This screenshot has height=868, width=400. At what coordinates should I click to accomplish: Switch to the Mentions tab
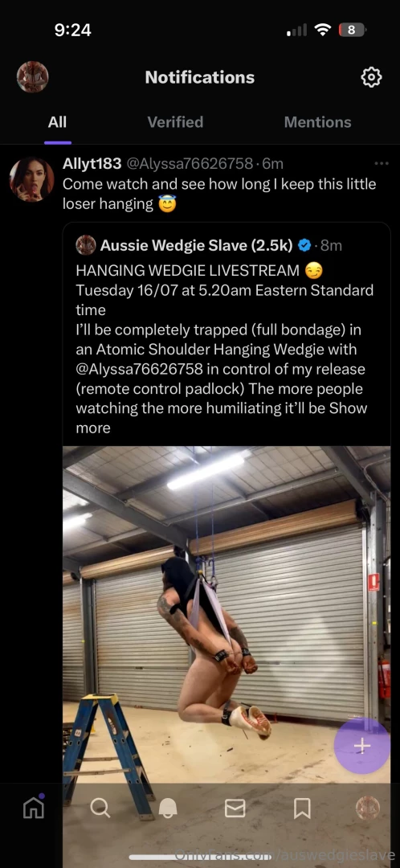(x=317, y=122)
